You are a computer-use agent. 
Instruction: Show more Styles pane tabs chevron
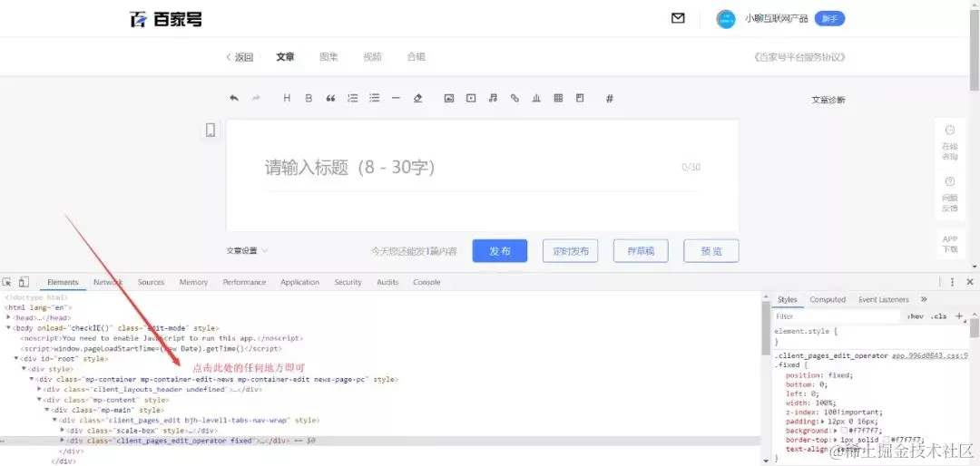pyautogui.click(x=925, y=300)
